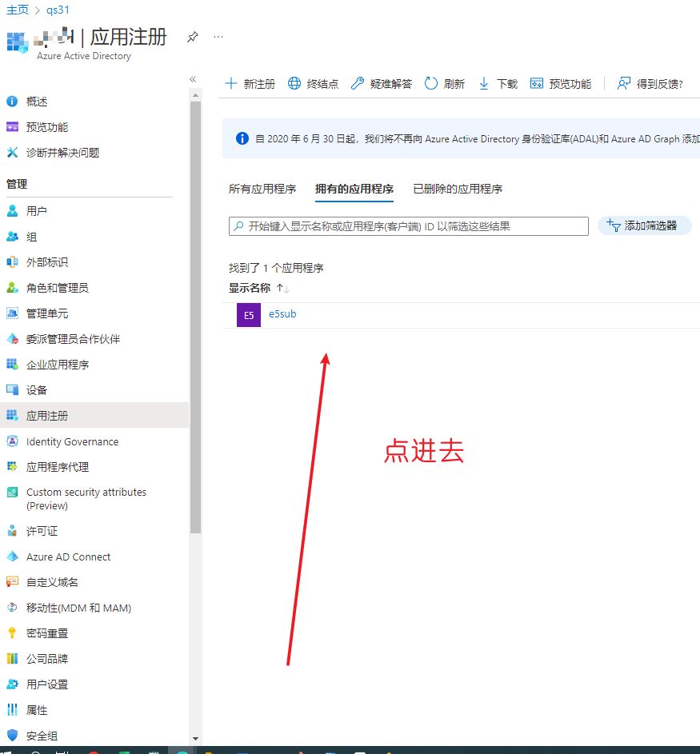Open the 组 groups icon

(12, 237)
